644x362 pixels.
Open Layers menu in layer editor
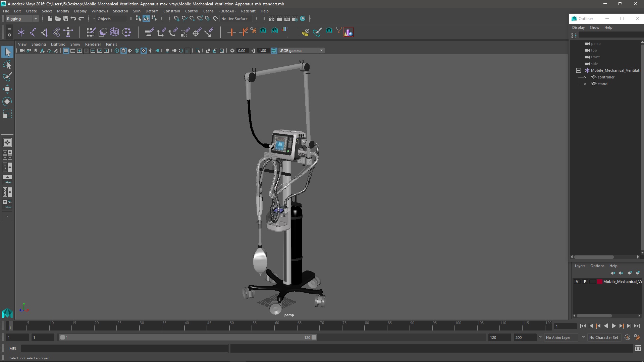point(580,266)
